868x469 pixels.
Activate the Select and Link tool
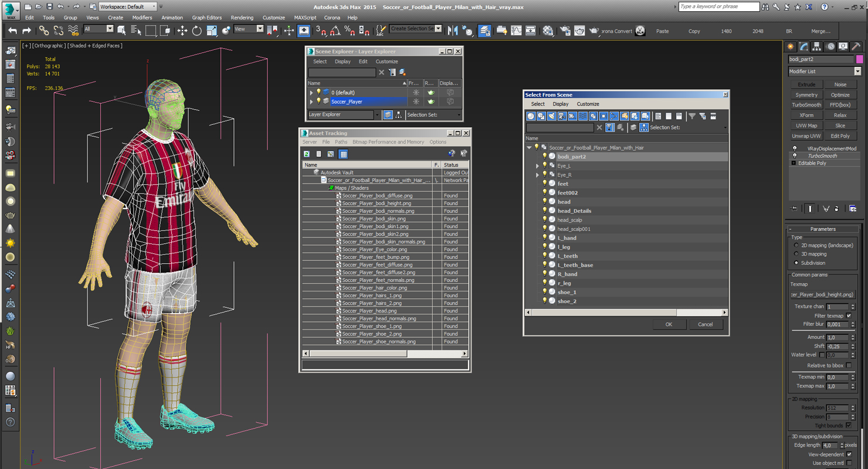click(x=44, y=30)
